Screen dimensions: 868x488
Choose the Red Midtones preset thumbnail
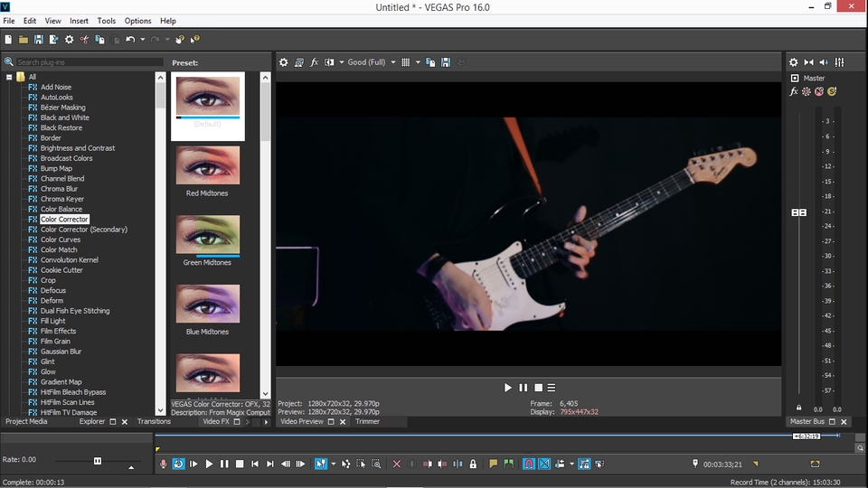point(208,165)
